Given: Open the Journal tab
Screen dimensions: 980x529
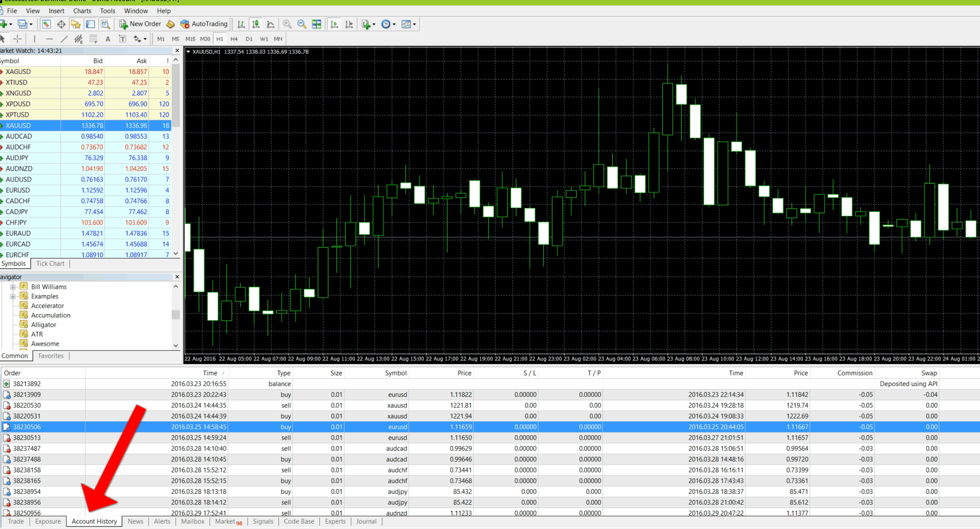Looking at the screenshot, I should click(x=366, y=521).
